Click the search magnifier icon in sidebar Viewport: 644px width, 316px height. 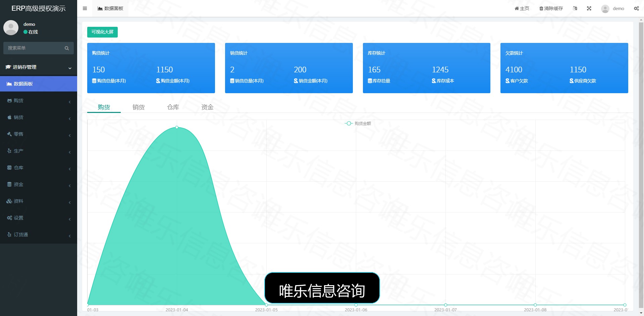67,48
